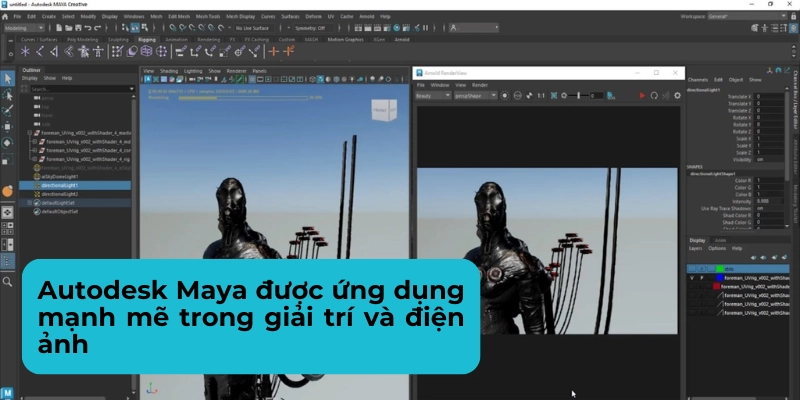Screen dimensions: 800x400
Task: Set Arnold RenderView zoom to 1:1
Action: pyautogui.click(x=541, y=95)
